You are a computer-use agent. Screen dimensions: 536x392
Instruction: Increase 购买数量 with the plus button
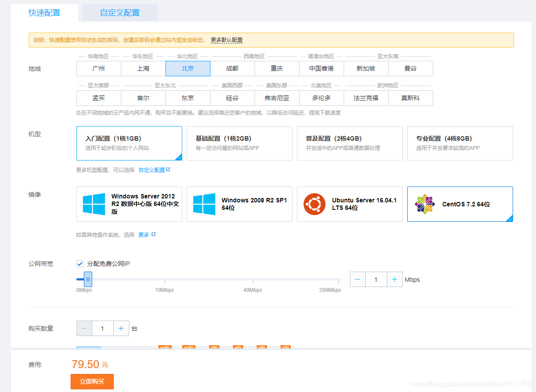click(121, 329)
